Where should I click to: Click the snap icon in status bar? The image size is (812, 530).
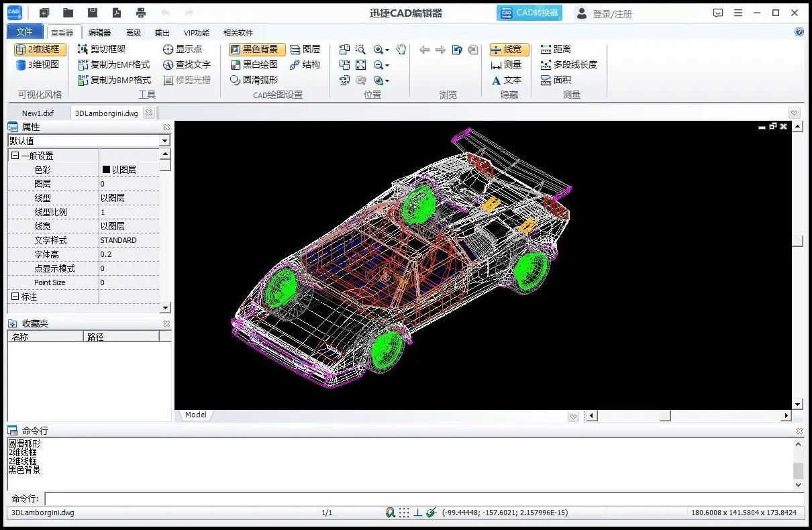391,513
